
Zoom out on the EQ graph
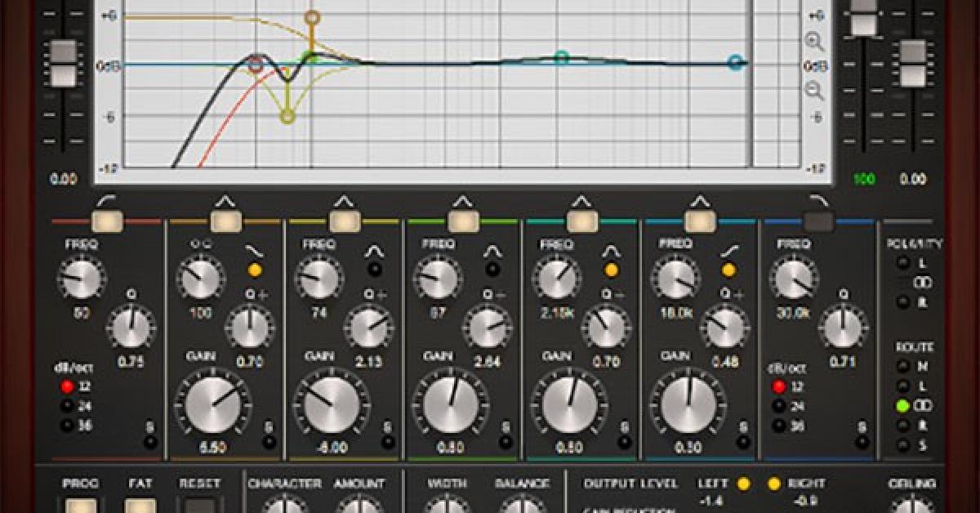[814, 91]
